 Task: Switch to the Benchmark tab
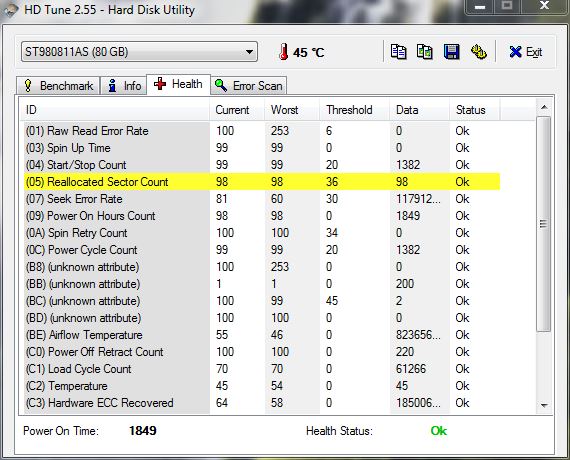click(x=58, y=86)
